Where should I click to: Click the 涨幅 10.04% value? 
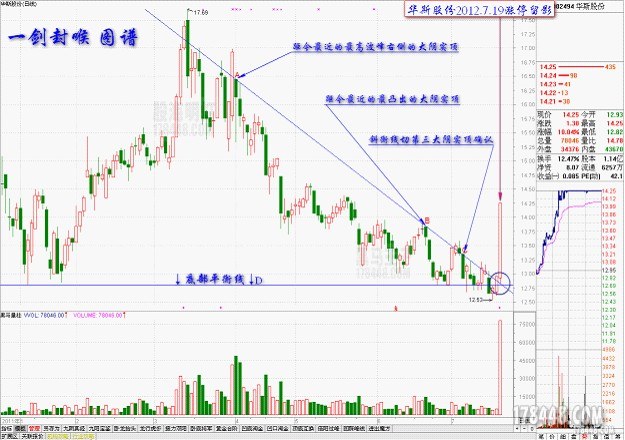(568, 132)
